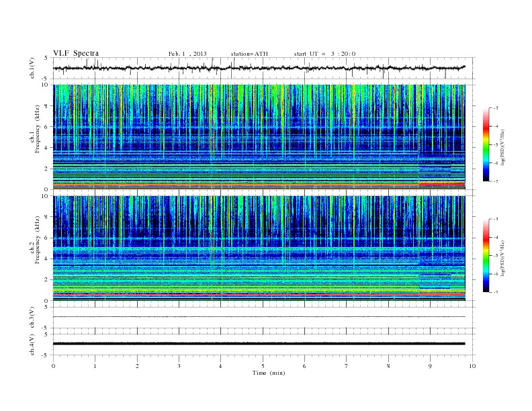Click the "ch.1(V)" waveform axis label

pos(32,68)
